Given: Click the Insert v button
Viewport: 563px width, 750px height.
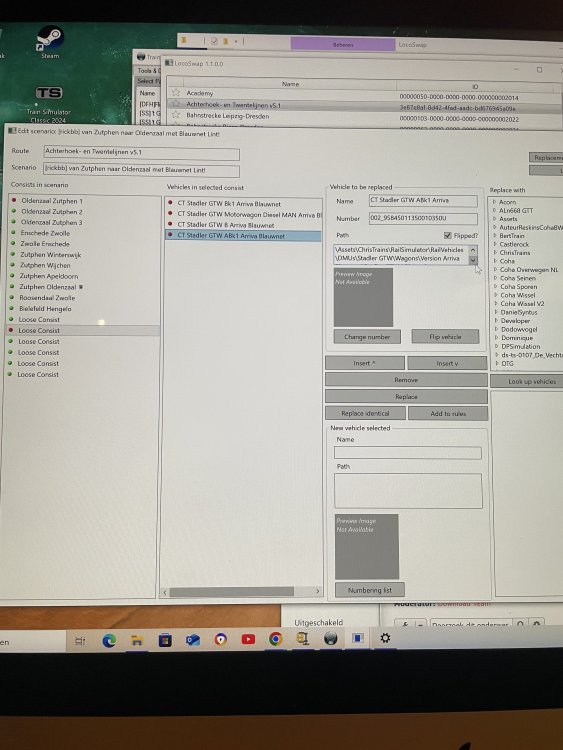Looking at the screenshot, I should (x=447, y=364).
